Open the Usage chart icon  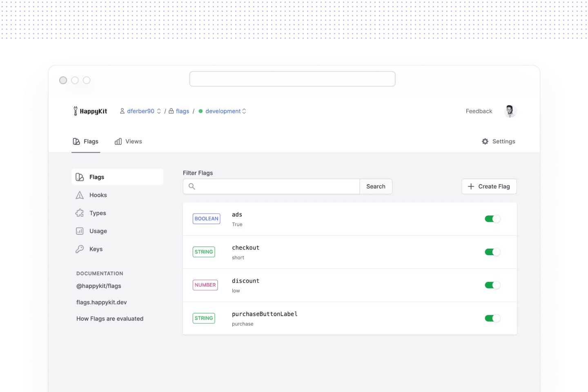(x=80, y=231)
